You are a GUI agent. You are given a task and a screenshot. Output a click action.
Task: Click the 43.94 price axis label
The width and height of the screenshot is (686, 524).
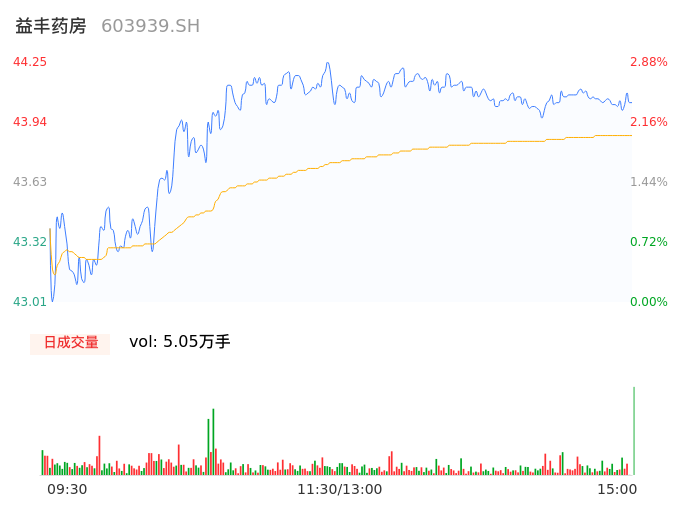(x=30, y=122)
